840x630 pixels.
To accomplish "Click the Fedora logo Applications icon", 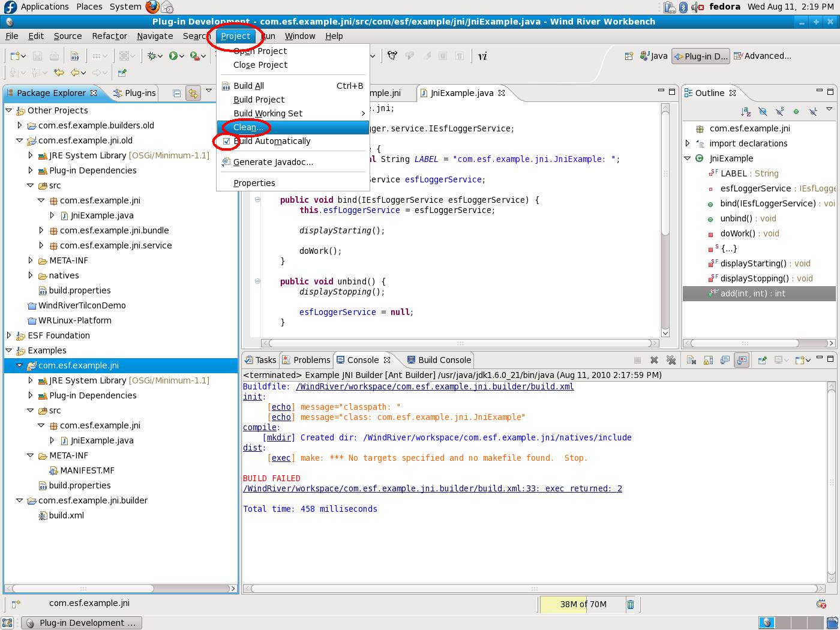I will pyautogui.click(x=10, y=7).
